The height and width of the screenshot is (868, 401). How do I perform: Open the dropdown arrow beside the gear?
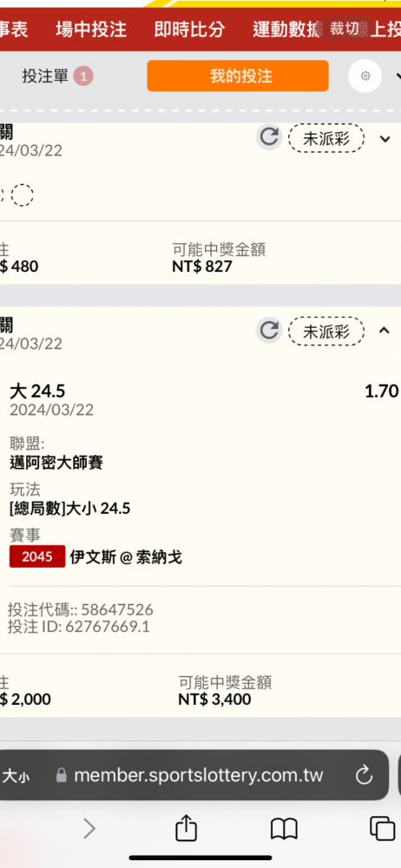pyautogui.click(x=398, y=76)
